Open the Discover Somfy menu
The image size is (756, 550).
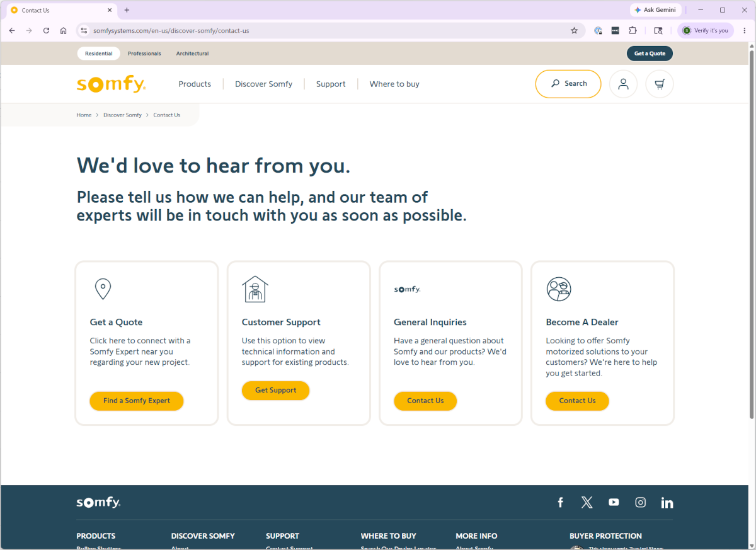tap(263, 84)
